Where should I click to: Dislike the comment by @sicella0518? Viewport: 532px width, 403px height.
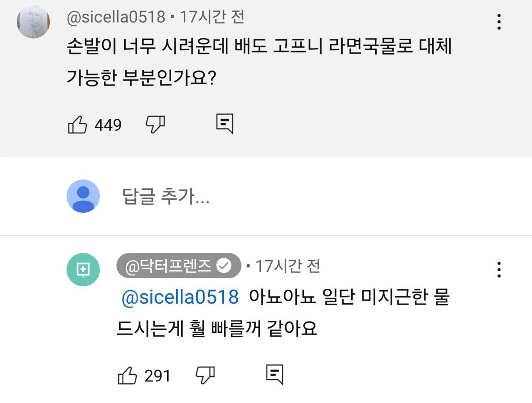point(154,124)
